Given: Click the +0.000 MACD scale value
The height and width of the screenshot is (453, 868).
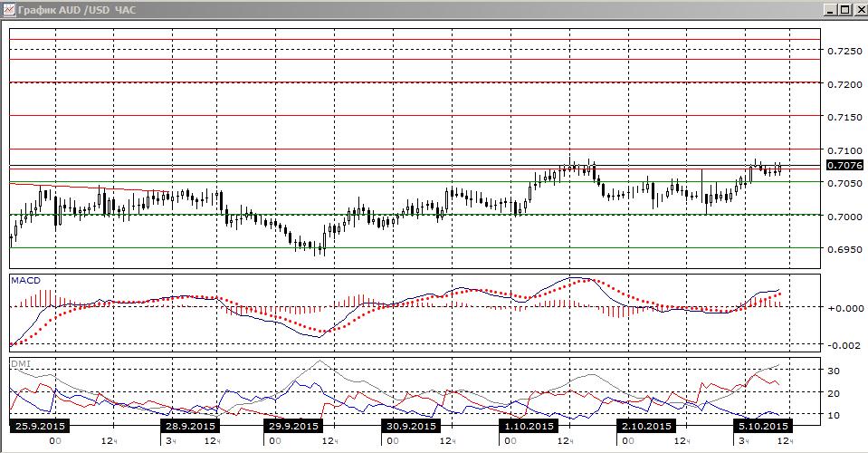Looking at the screenshot, I should click(x=844, y=308).
